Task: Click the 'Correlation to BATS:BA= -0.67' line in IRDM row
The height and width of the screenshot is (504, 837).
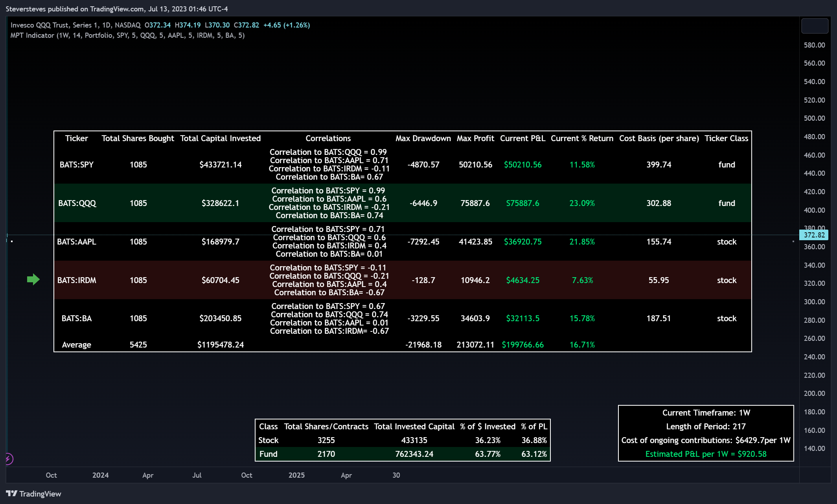Action: [x=329, y=292]
